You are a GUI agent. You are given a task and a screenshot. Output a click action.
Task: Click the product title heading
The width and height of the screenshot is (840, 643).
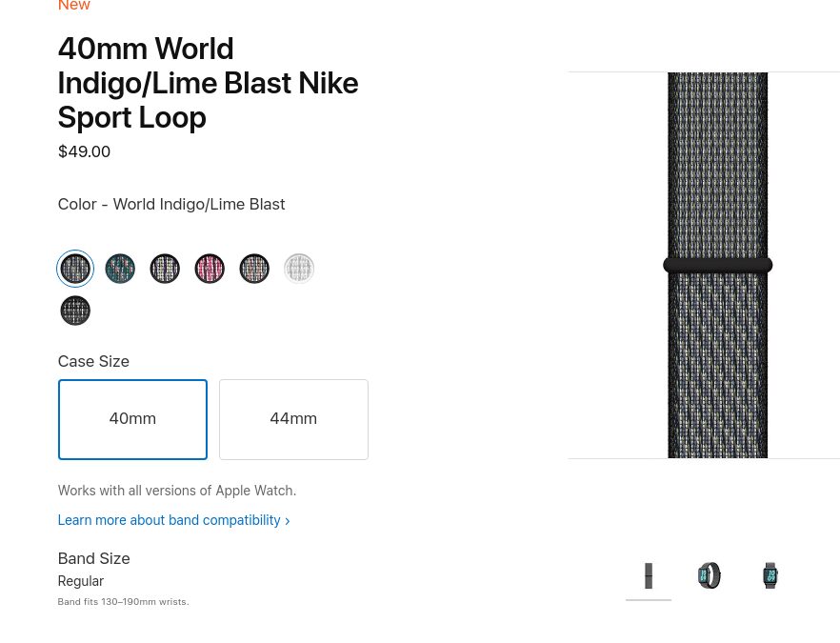(x=208, y=83)
